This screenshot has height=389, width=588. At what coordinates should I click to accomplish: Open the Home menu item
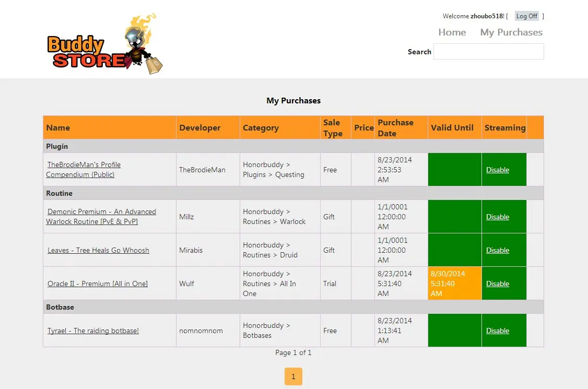tap(452, 32)
